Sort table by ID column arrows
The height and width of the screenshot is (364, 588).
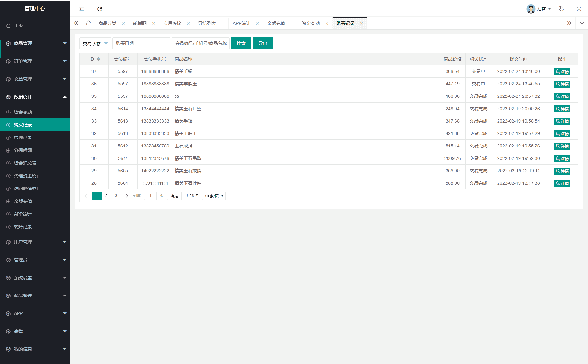99,59
